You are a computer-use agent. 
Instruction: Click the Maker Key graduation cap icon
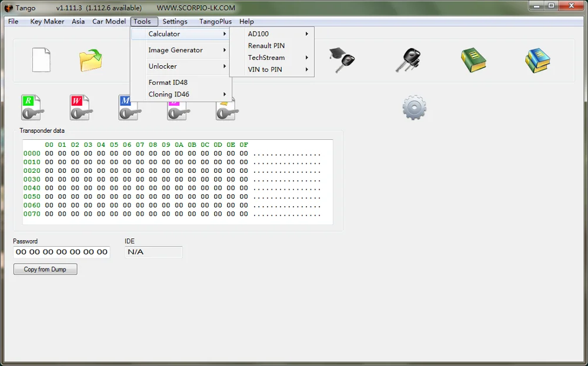tap(343, 61)
